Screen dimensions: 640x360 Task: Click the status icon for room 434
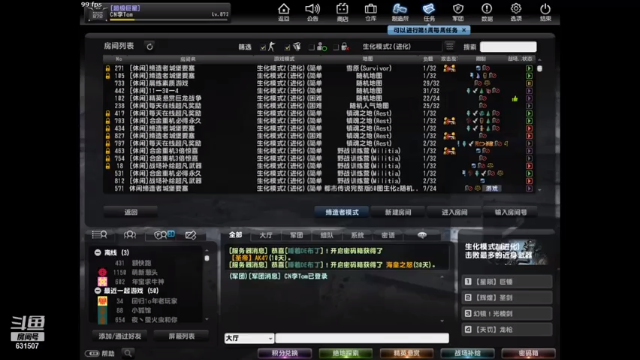(529, 128)
